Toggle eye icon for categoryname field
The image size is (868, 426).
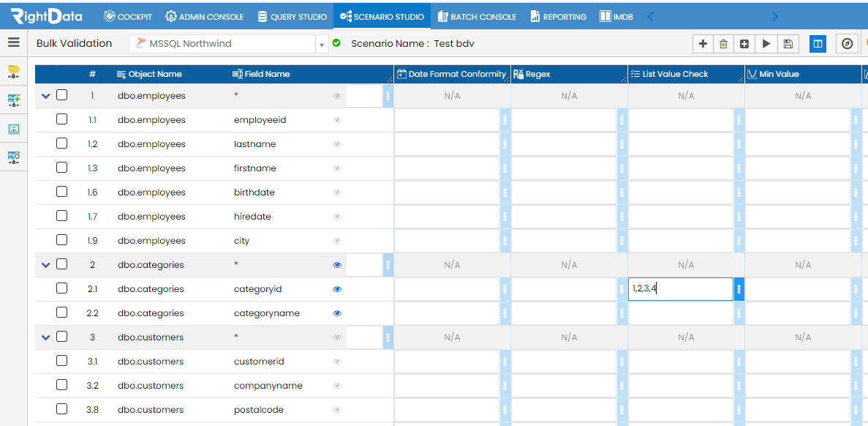(337, 313)
